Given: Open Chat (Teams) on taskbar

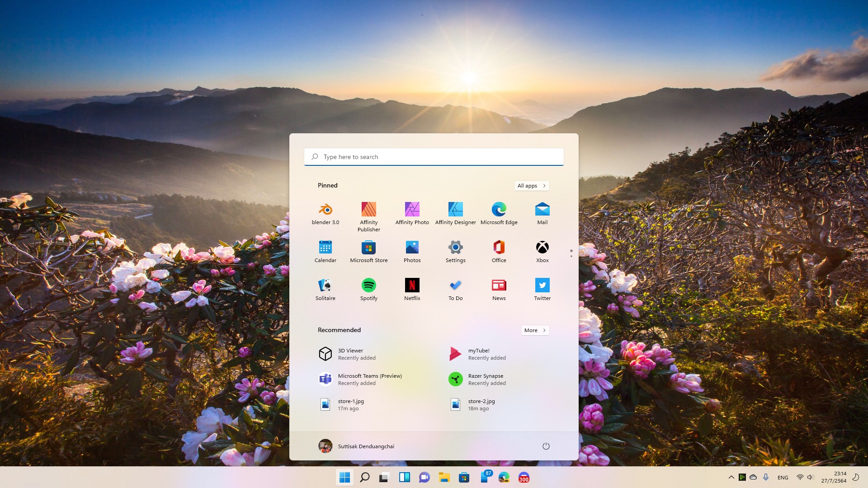Looking at the screenshot, I should pyautogui.click(x=425, y=478).
